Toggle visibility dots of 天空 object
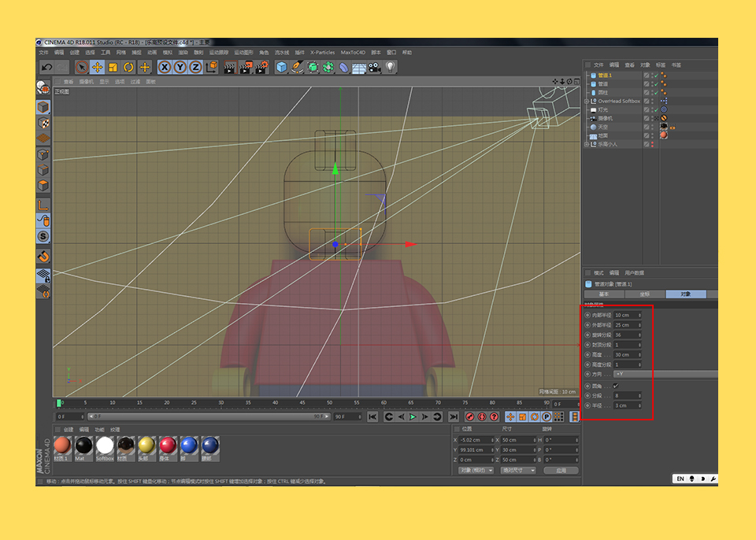 point(652,128)
